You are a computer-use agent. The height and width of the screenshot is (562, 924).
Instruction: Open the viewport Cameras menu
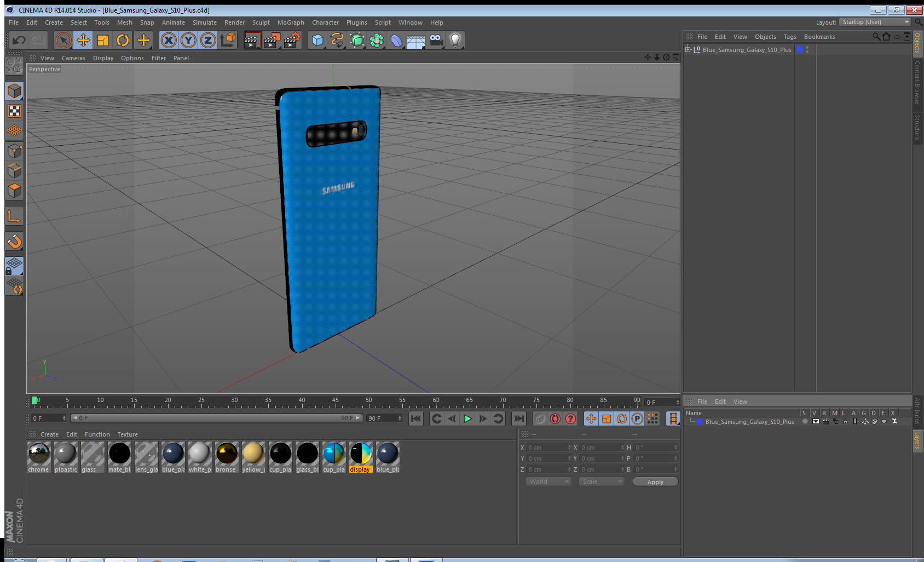pyautogui.click(x=73, y=58)
